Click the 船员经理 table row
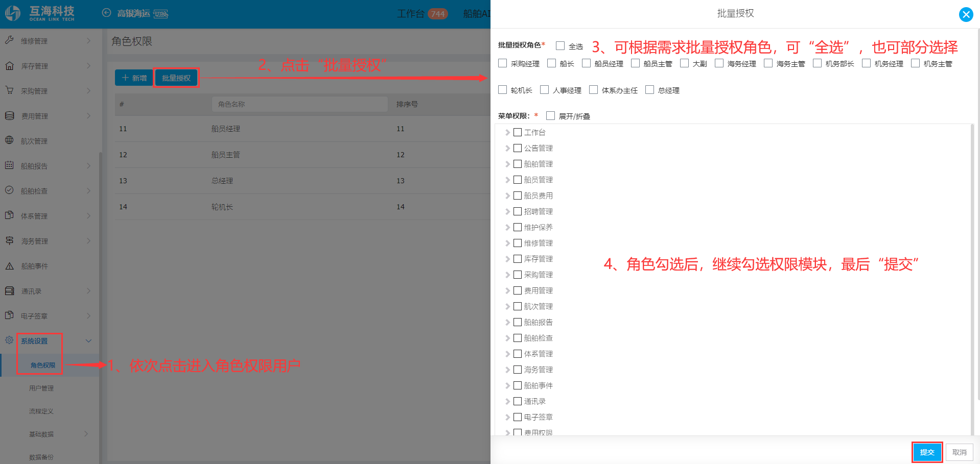The image size is (980, 464). (302, 129)
